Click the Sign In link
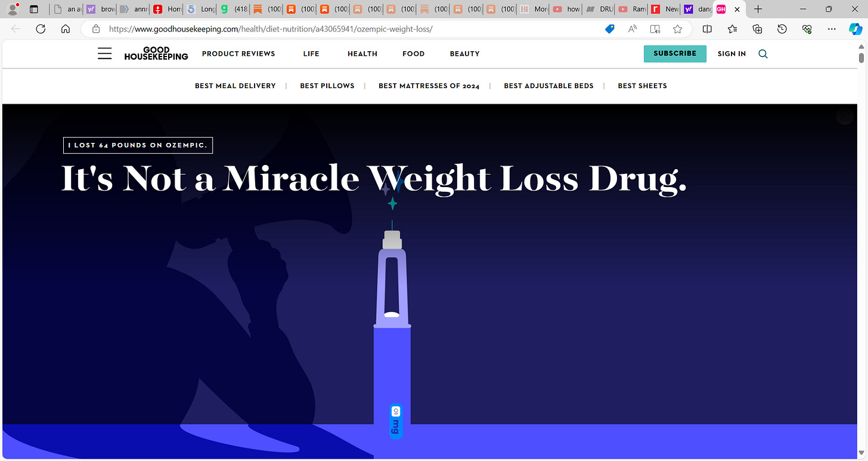The width and height of the screenshot is (868, 461). click(731, 54)
